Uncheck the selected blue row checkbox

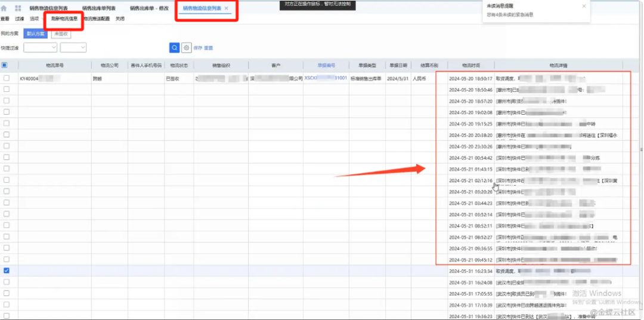[x=7, y=270]
